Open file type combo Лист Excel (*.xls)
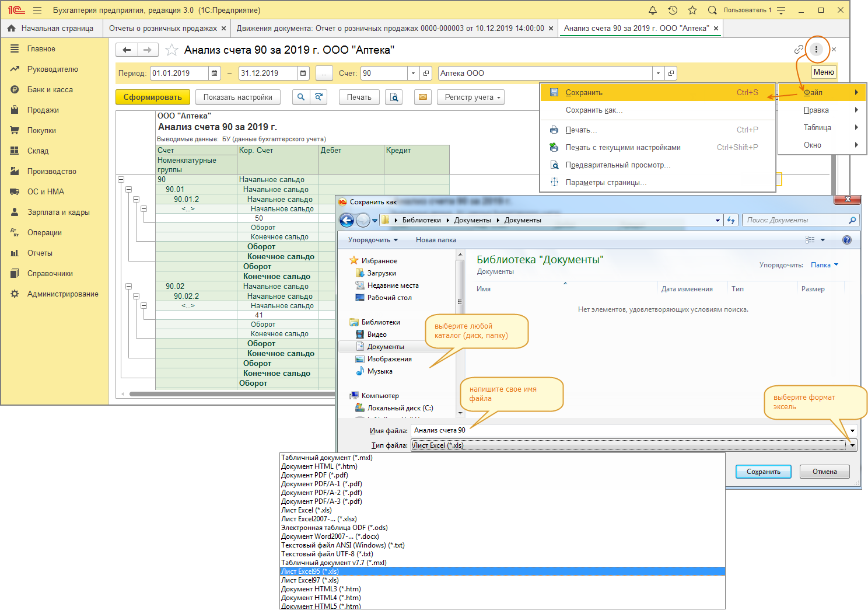868x610 pixels. point(633,445)
